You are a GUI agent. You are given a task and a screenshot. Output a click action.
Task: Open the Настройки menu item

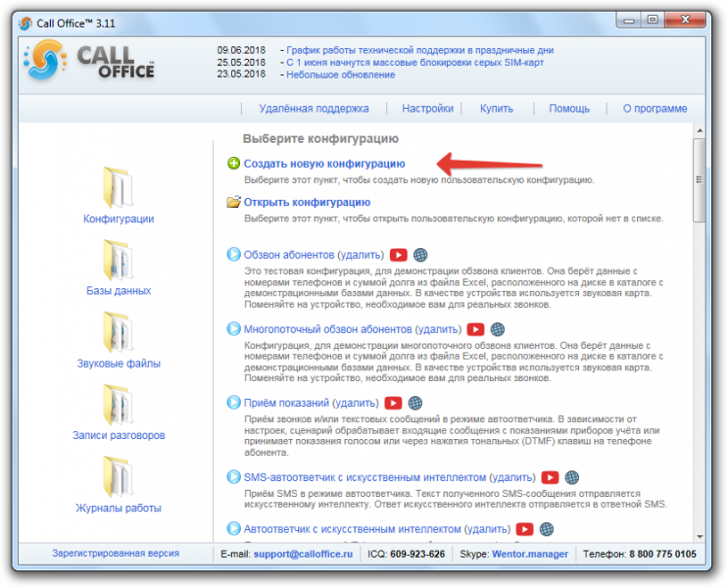click(427, 108)
